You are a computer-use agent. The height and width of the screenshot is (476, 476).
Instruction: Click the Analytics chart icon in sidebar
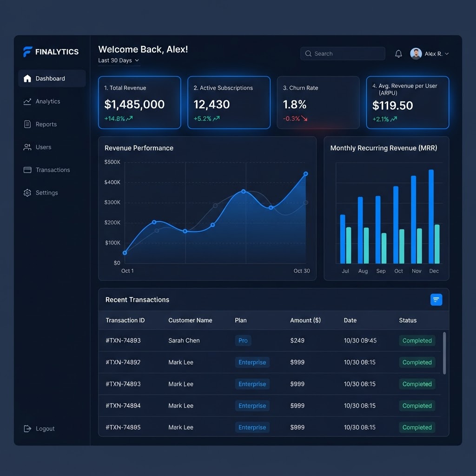click(x=27, y=101)
